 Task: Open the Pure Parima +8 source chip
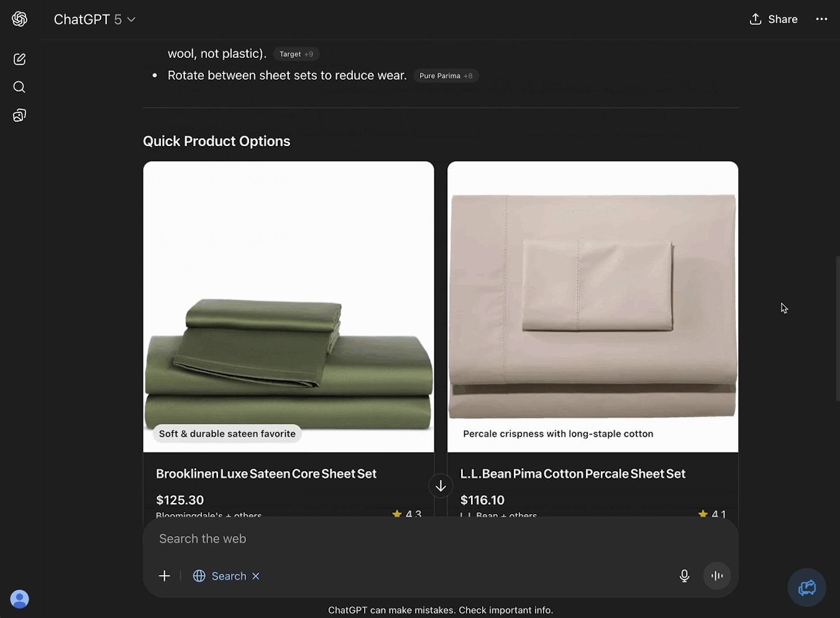coord(446,76)
